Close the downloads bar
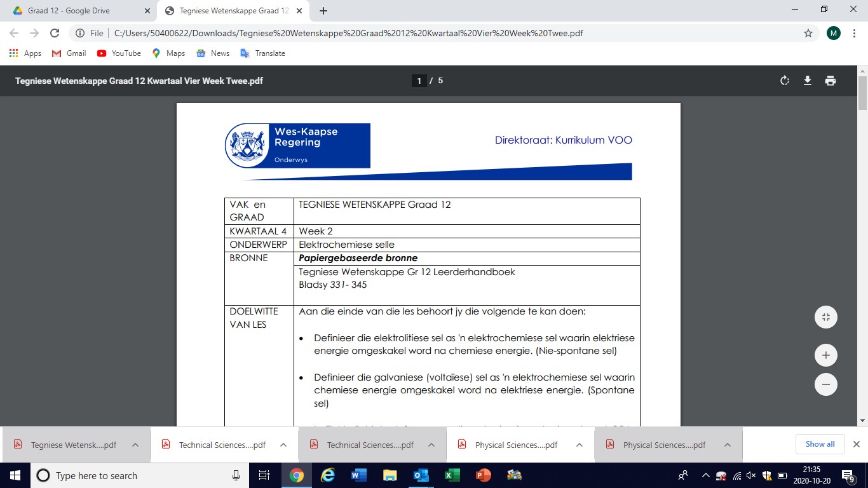Image resolution: width=868 pixels, height=488 pixels. point(856,444)
